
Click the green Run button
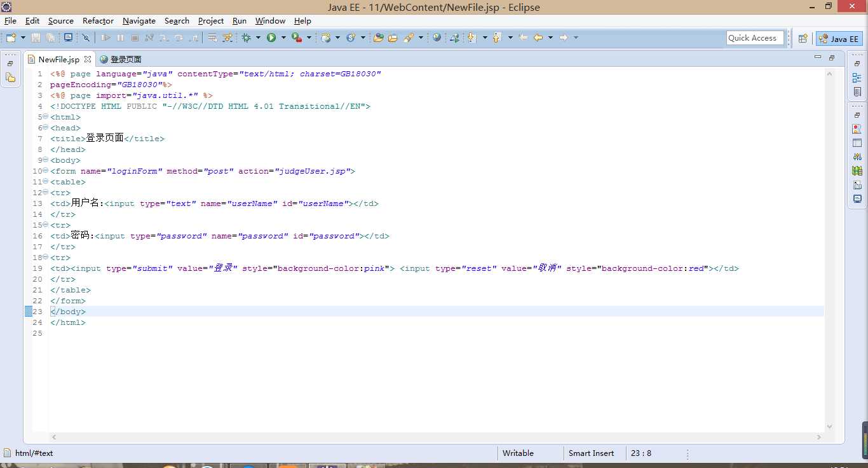[x=271, y=38]
